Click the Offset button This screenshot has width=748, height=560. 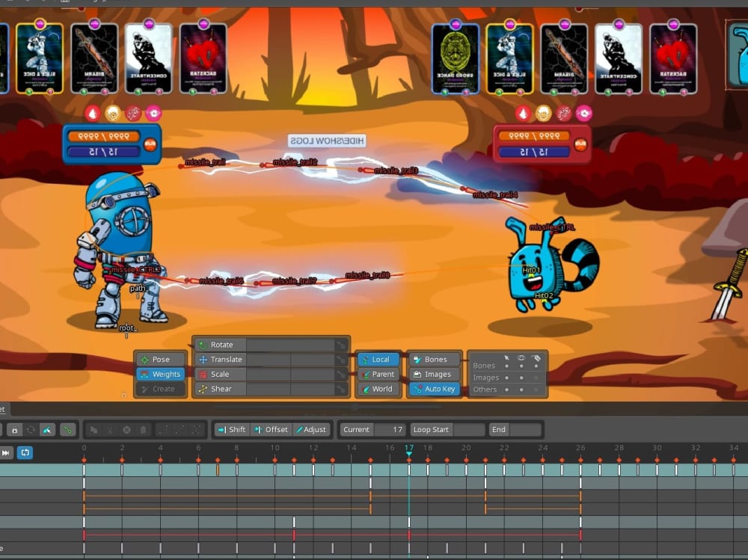[x=272, y=430]
